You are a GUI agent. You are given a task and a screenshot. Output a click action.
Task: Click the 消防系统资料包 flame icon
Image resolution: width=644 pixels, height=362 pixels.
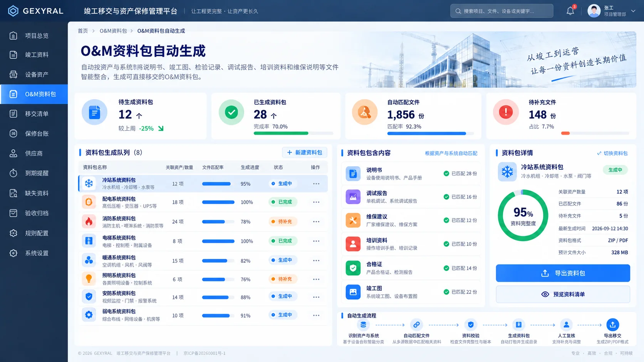pyautogui.click(x=89, y=221)
